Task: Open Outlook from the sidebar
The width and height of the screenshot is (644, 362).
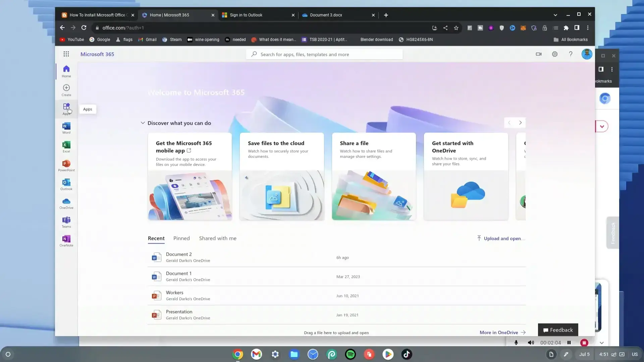Action: click(66, 184)
